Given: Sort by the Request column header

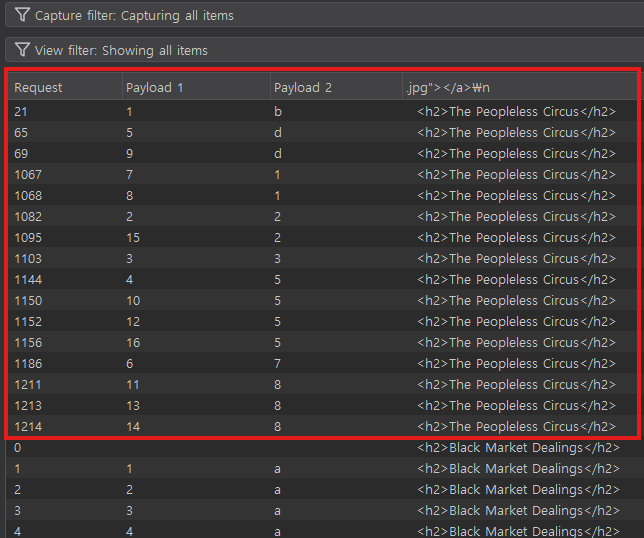Looking at the screenshot, I should [x=65, y=87].
